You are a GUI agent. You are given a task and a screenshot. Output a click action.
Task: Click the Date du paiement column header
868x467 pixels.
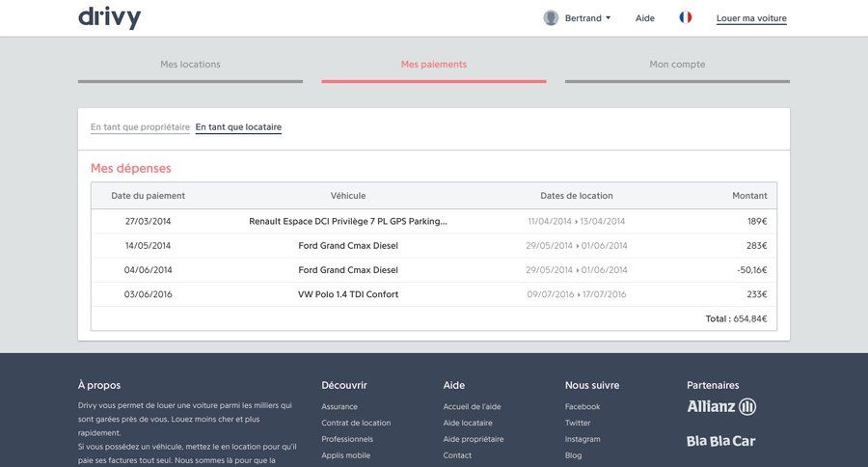point(148,196)
